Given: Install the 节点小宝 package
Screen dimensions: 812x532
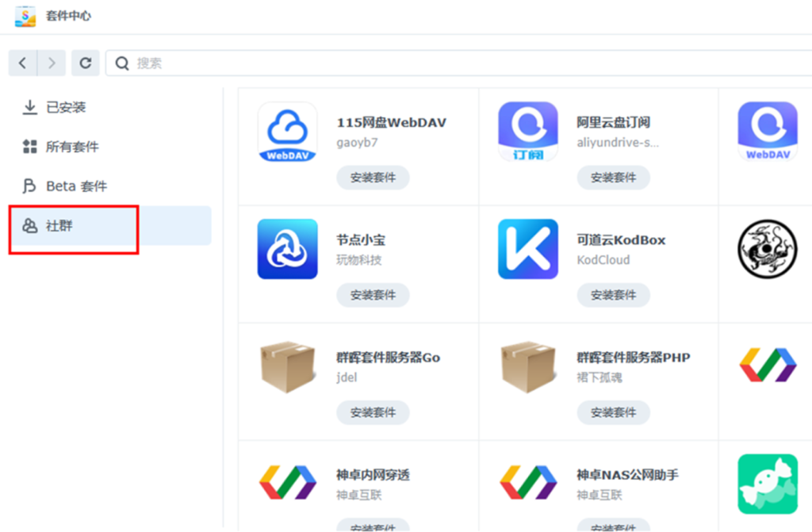Looking at the screenshot, I should tap(373, 295).
